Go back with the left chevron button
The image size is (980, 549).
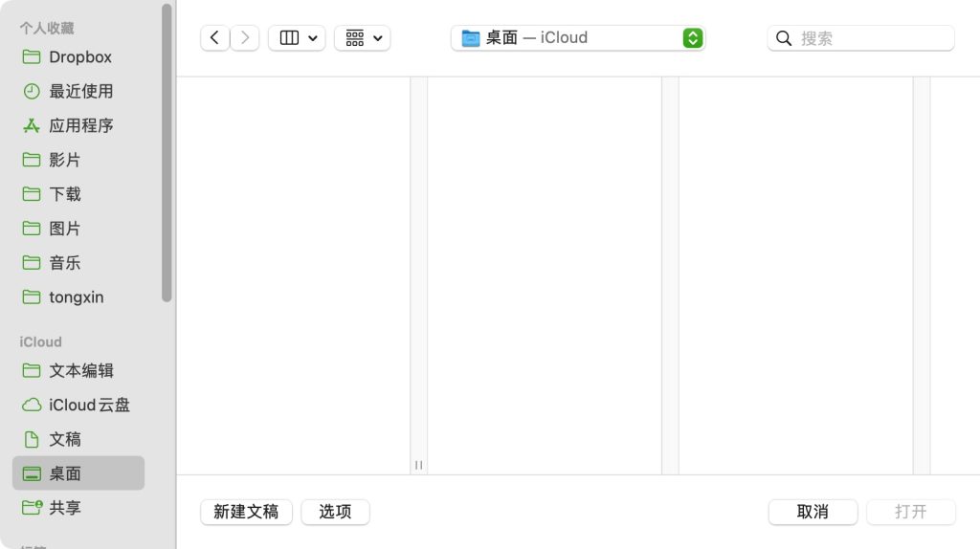[x=214, y=38]
